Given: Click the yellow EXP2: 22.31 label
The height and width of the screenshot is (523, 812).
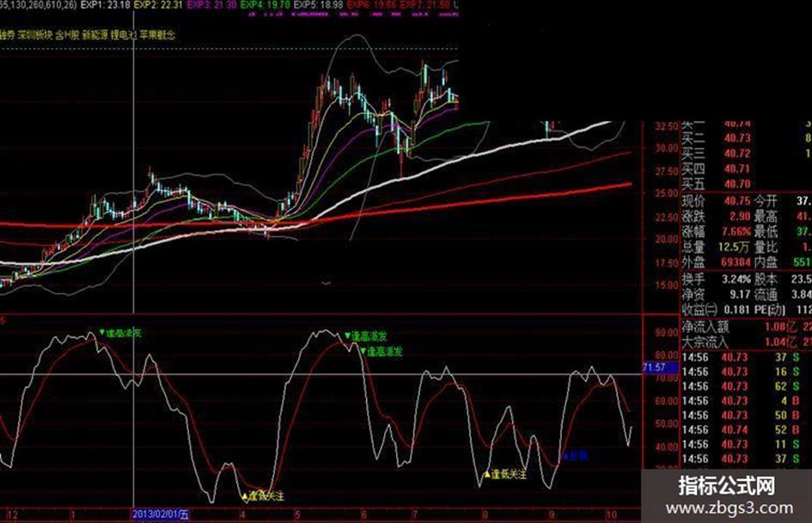Looking at the screenshot, I should pos(158,4).
